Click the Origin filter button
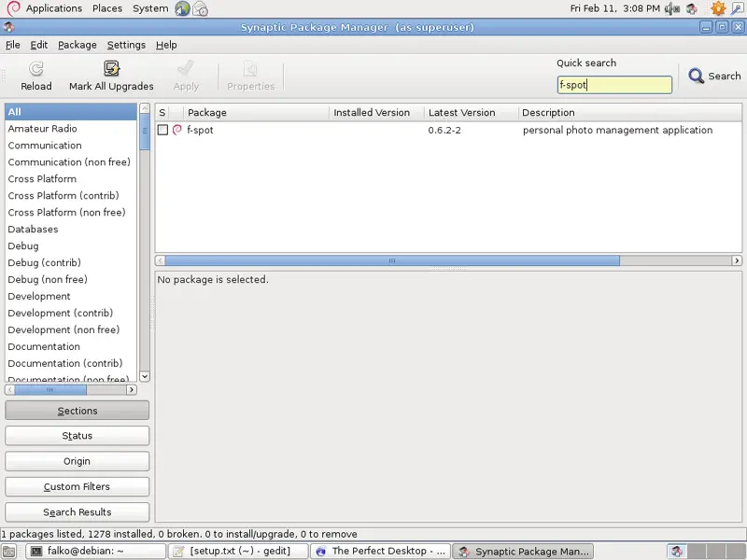Screen dimensions: 747x560 click(x=78, y=461)
